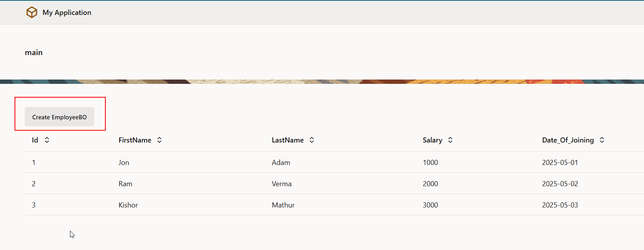The width and height of the screenshot is (644, 250).
Task: Click the LastName sort arrows icon
Action: point(312,140)
